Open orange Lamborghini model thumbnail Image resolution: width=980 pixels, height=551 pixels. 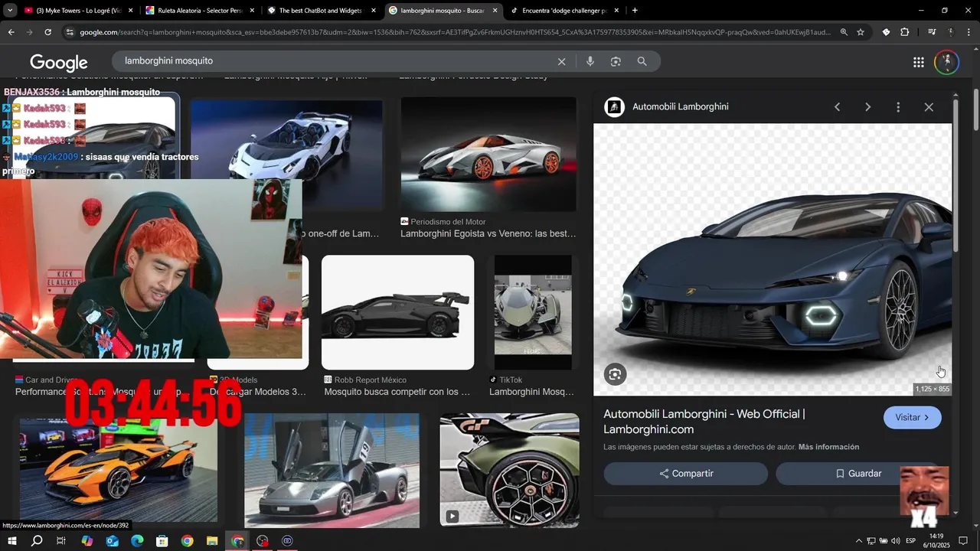[x=118, y=468]
